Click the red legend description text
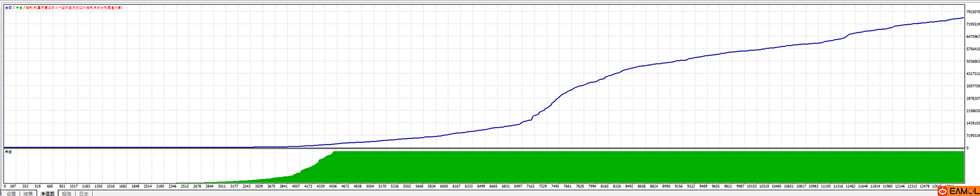This screenshot has height=196, width=980. coord(74,8)
